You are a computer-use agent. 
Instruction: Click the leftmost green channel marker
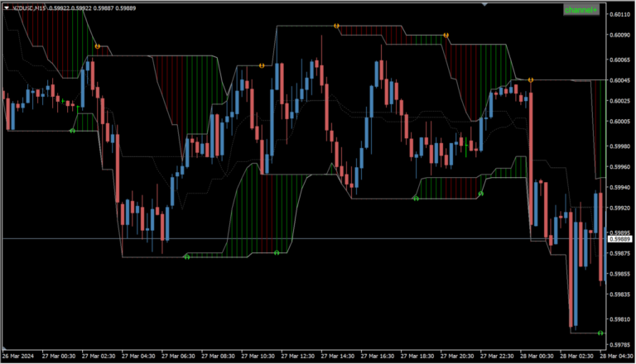click(72, 130)
